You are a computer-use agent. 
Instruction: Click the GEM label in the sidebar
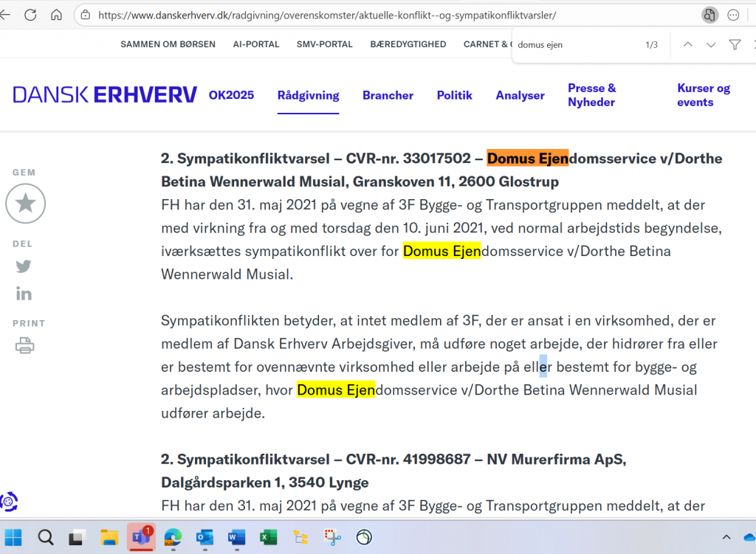(24, 173)
